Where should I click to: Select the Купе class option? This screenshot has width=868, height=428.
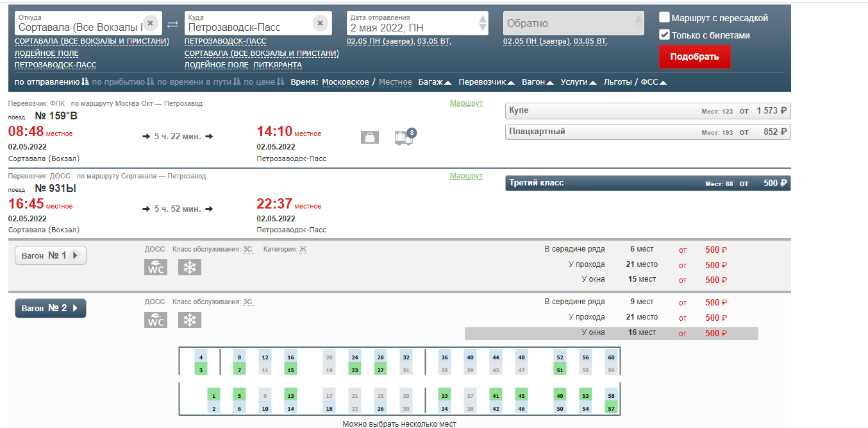click(647, 111)
